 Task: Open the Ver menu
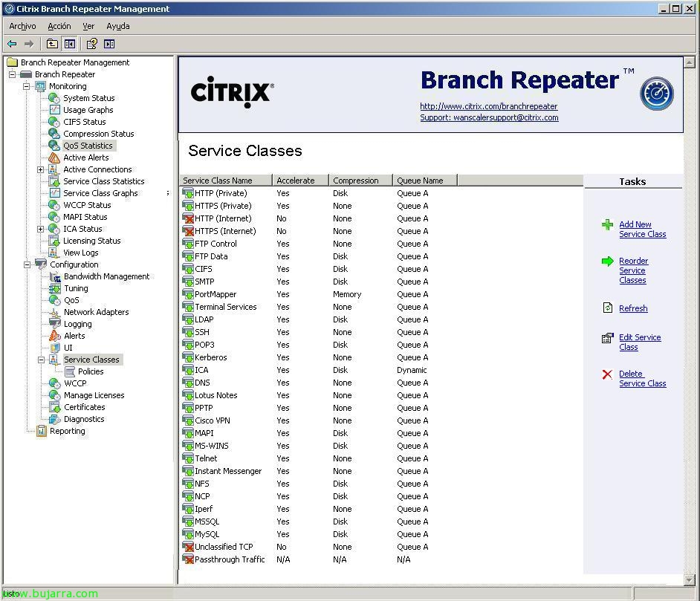[88, 26]
